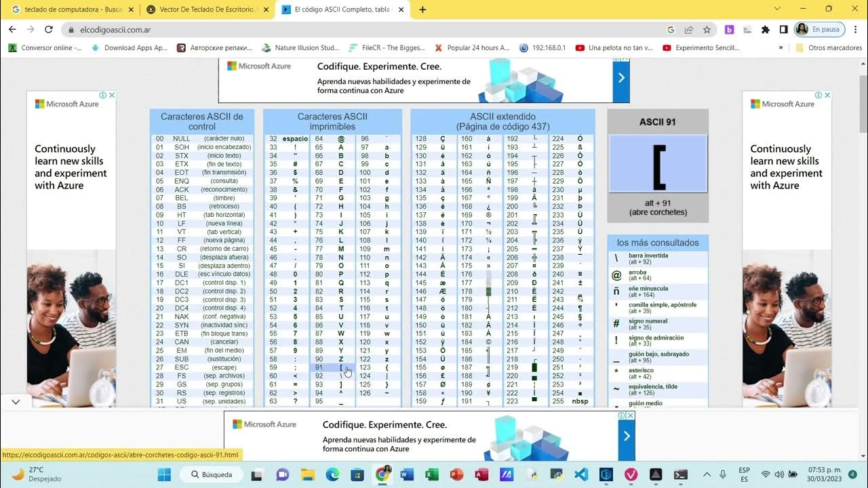Close the left Microsoft Azure sidebar ad
Screen dimensions: 868x488
click(112, 96)
